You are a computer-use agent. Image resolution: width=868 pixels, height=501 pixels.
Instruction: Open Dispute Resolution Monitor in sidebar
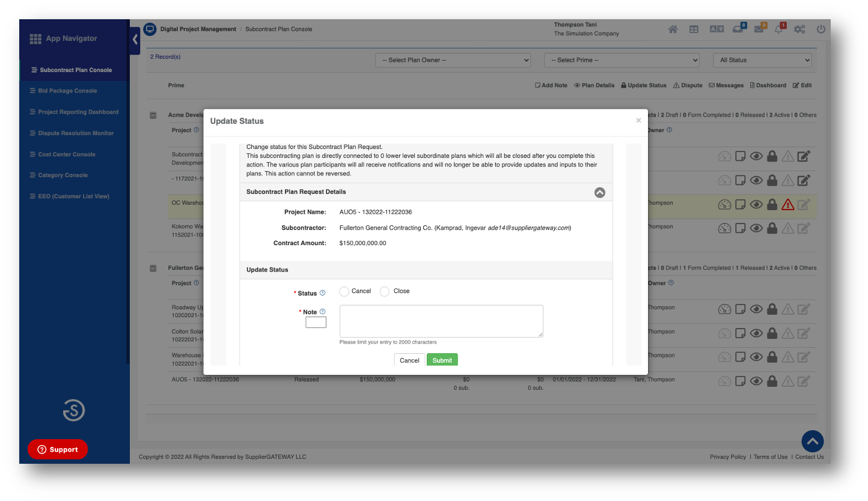[x=76, y=133]
